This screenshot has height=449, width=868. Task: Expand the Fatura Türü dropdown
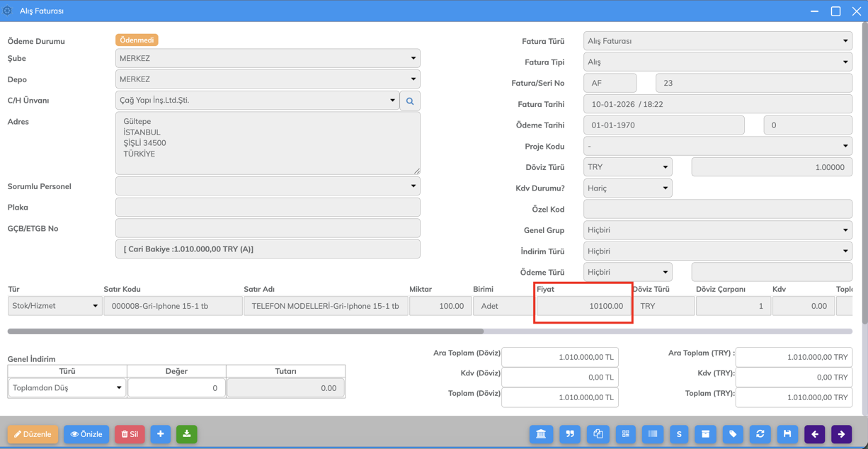pyautogui.click(x=717, y=41)
